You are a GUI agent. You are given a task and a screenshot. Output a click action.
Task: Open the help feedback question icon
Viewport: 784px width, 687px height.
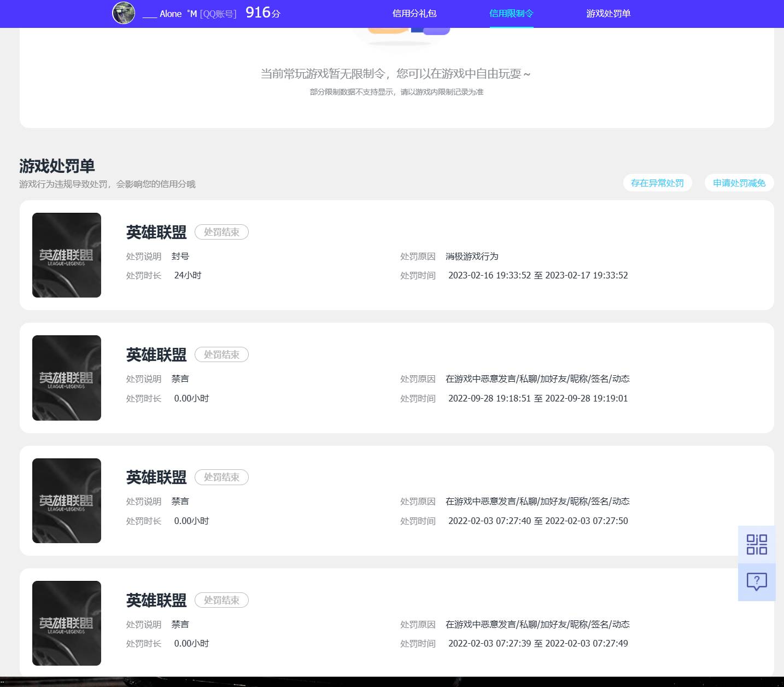(757, 582)
